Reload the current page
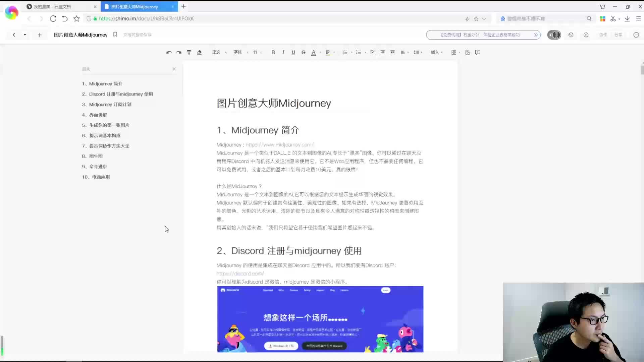The height and width of the screenshot is (362, 644). [53, 19]
